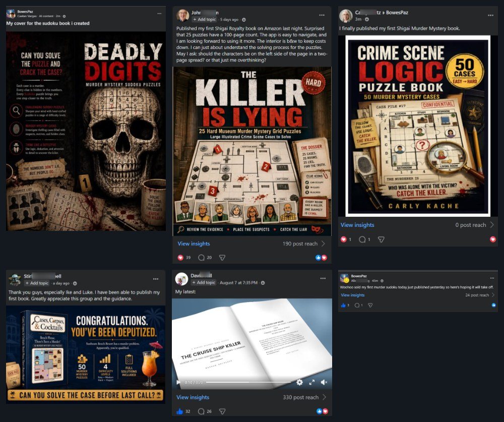This screenshot has width=504, height=422.
Task: Open the three-dot menu on the Deadly Digits post
Action: [159, 14]
